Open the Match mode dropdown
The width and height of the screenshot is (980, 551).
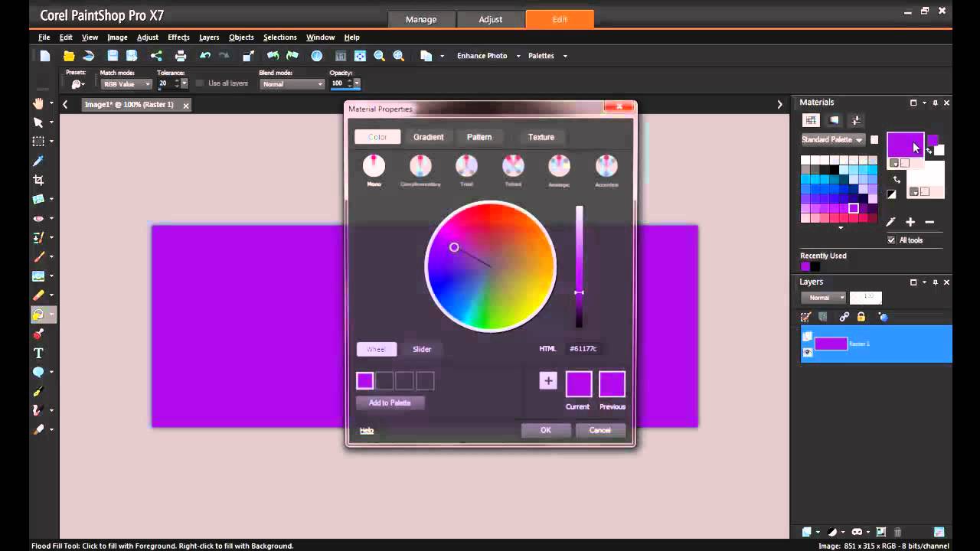pos(126,84)
